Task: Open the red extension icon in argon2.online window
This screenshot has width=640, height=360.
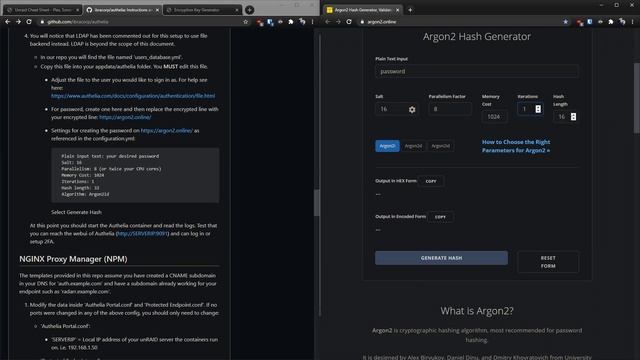Action: [x=580, y=22]
